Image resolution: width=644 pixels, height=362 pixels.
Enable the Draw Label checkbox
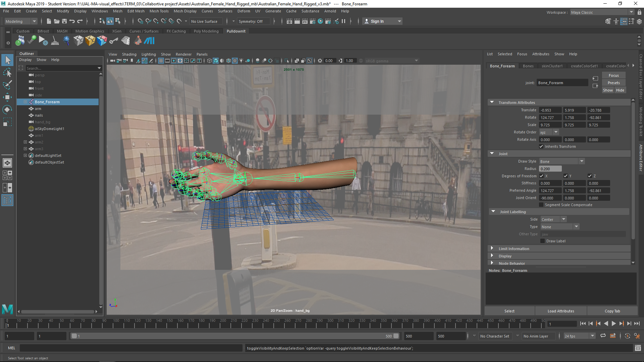pos(542,241)
